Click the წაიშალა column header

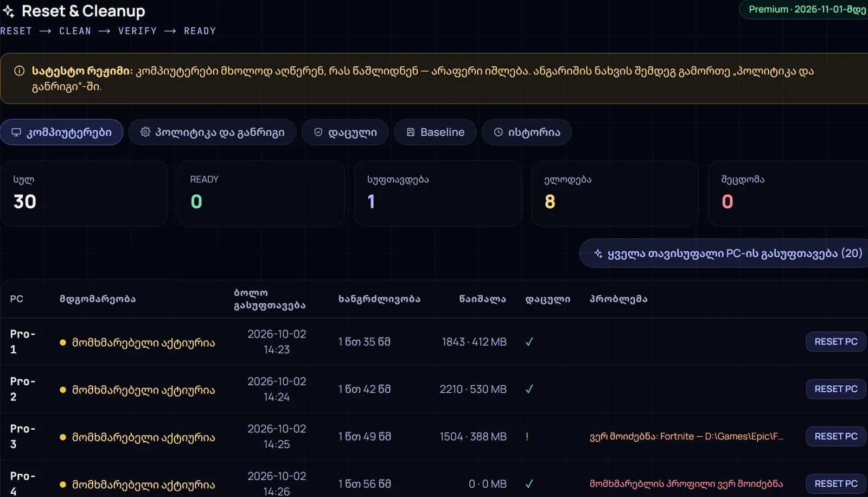click(x=482, y=299)
